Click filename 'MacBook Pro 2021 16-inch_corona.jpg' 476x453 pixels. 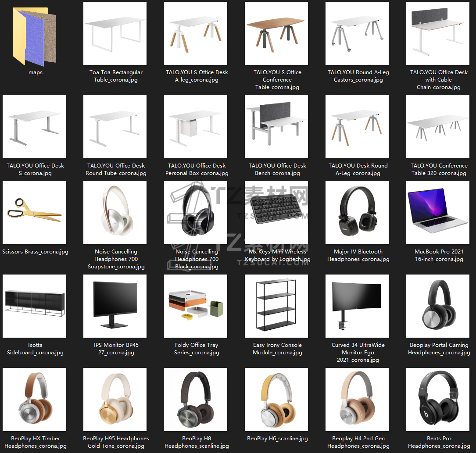(439, 255)
